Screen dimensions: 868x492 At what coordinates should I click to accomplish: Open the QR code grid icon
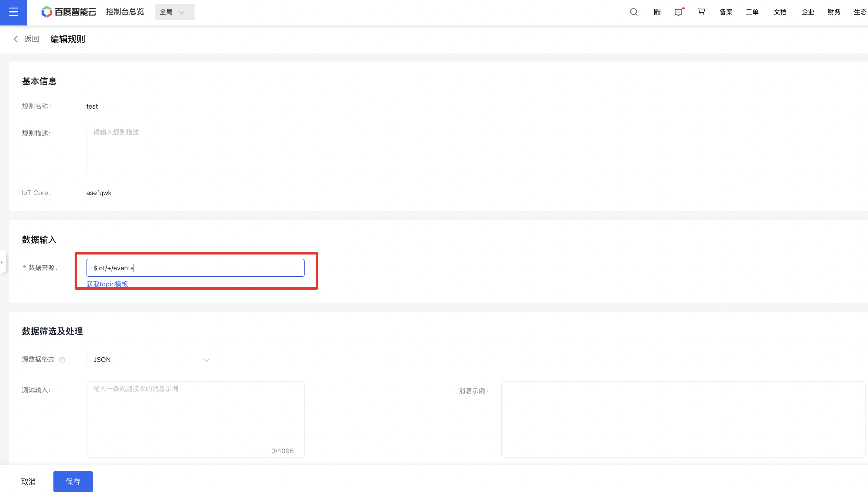click(x=657, y=12)
